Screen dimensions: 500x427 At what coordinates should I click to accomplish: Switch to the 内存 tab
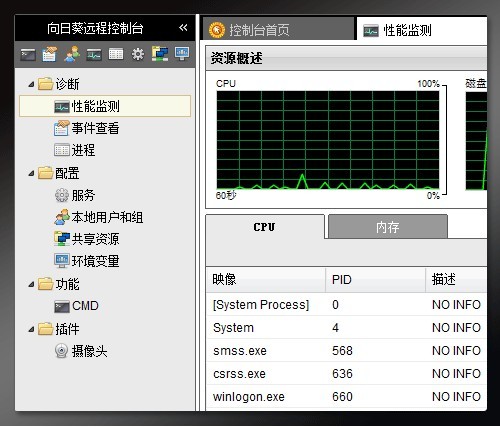coord(388,227)
